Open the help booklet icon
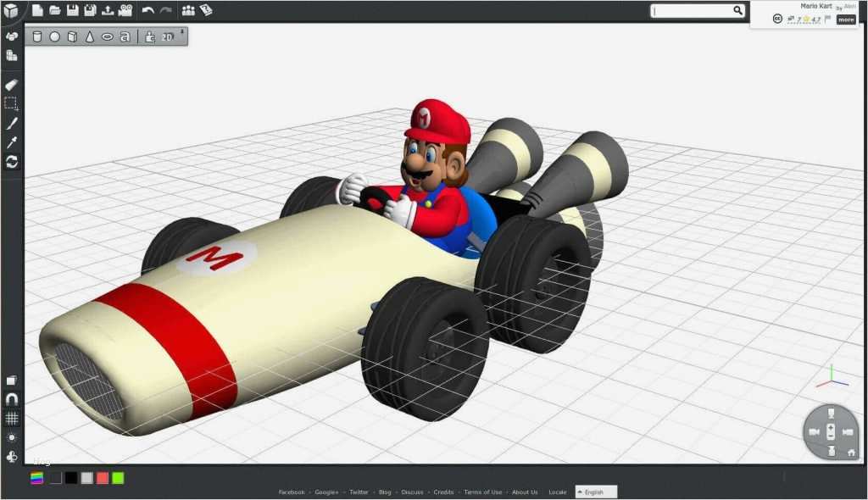The height and width of the screenshot is (500, 868). (206, 10)
